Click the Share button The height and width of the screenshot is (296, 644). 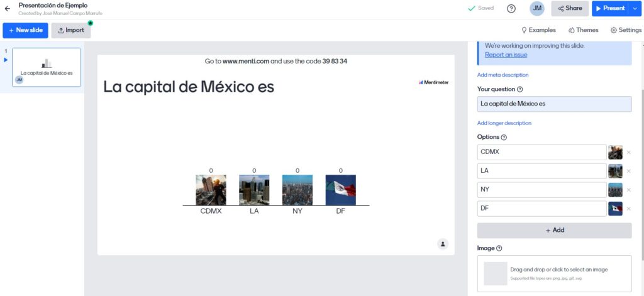pos(570,8)
